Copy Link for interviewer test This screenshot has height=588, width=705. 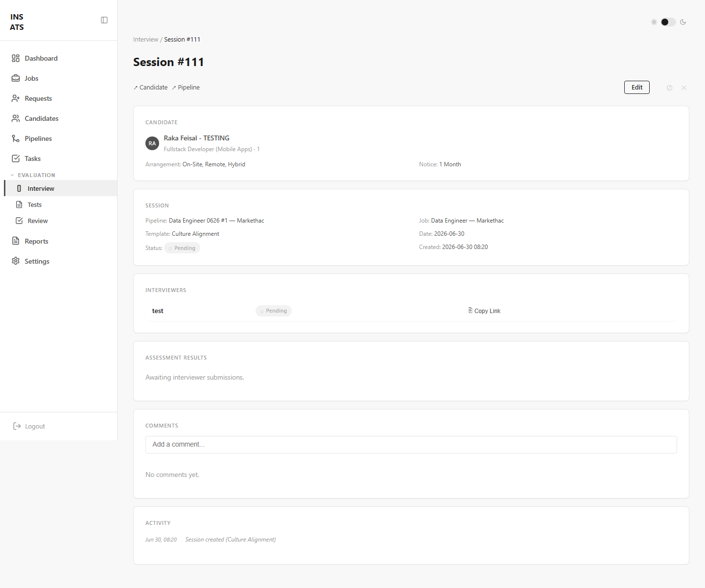coord(484,311)
